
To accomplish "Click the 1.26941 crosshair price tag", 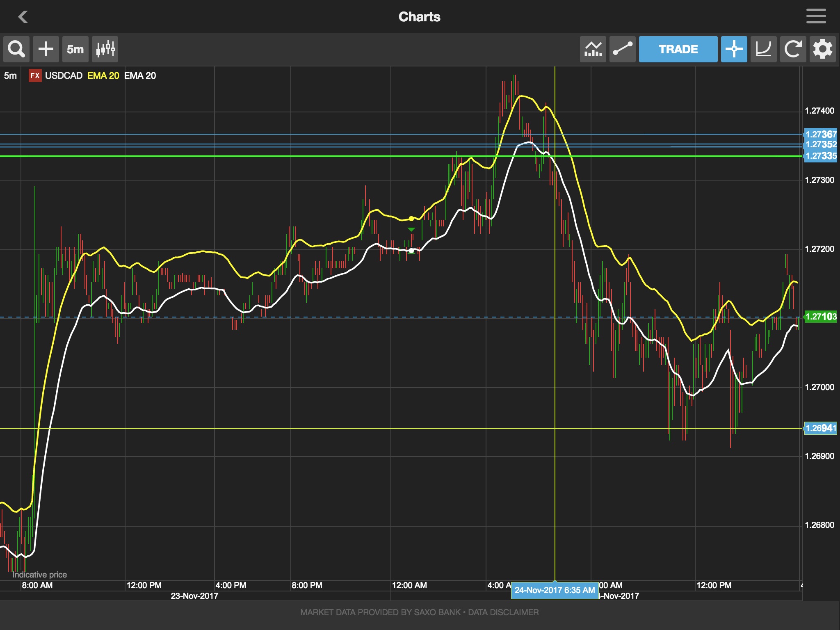I will pos(820,428).
